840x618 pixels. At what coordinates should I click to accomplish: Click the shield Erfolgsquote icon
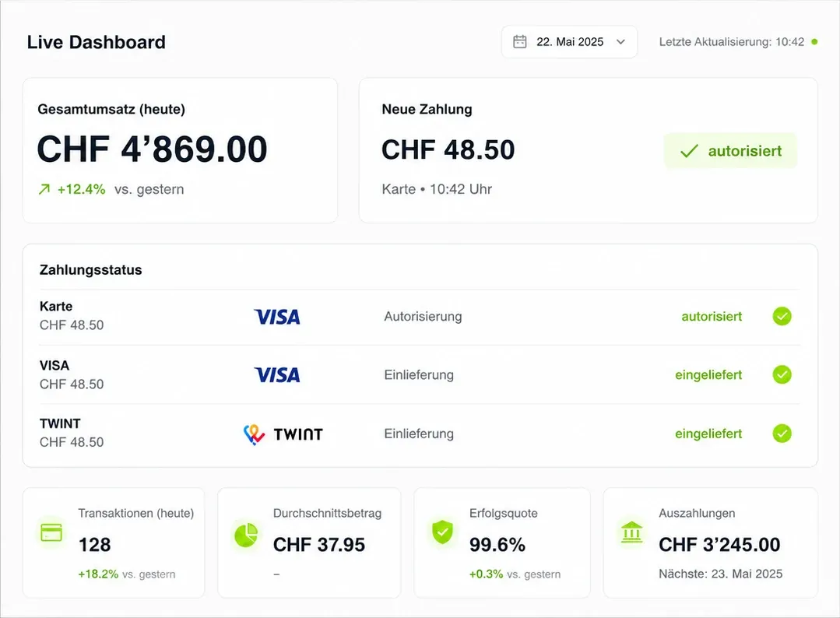[442, 532]
